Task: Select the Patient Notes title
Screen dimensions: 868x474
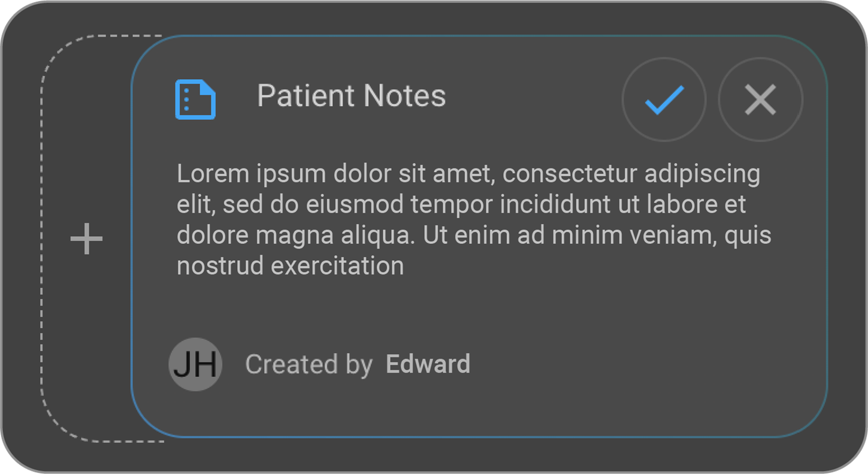Action: pos(351,96)
